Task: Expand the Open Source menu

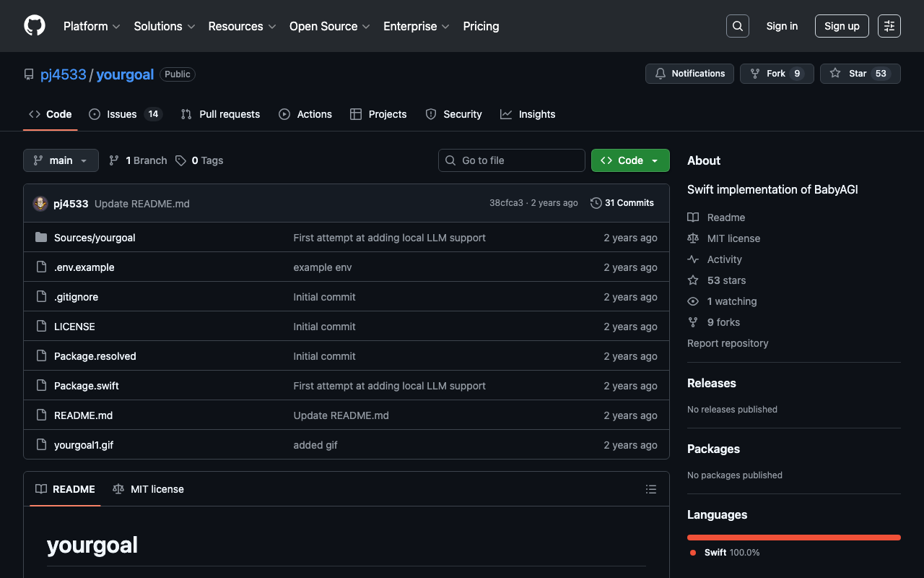Action: [x=329, y=26]
